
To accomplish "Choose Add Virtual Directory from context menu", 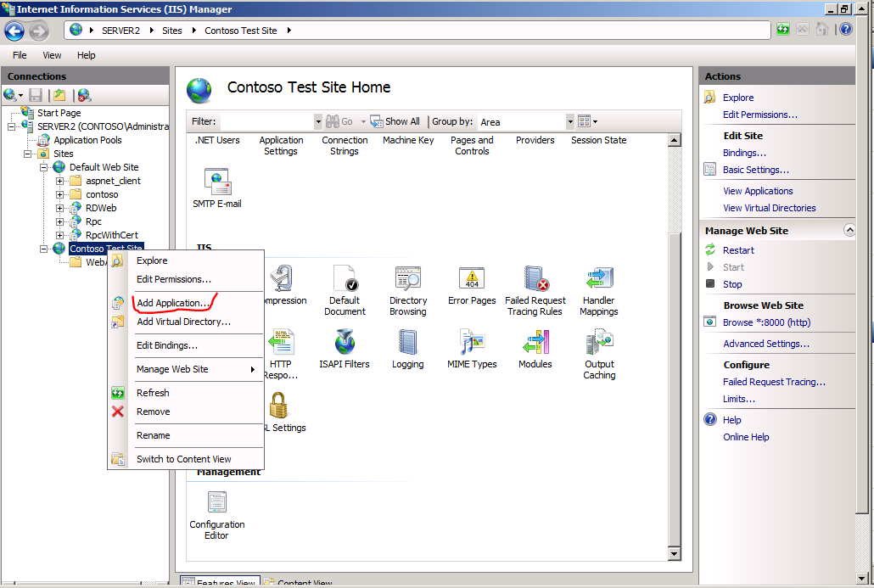I will 186,322.
